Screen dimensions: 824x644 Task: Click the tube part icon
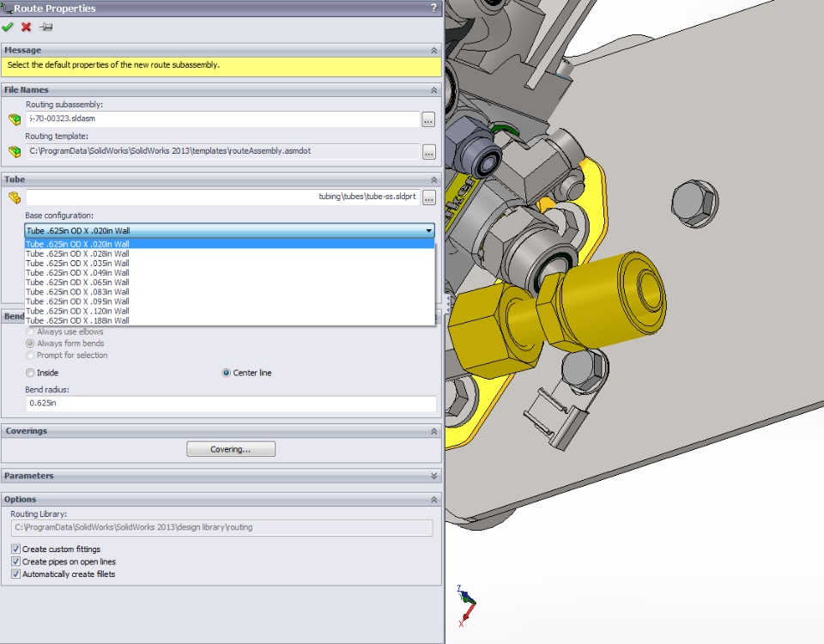[15, 197]
